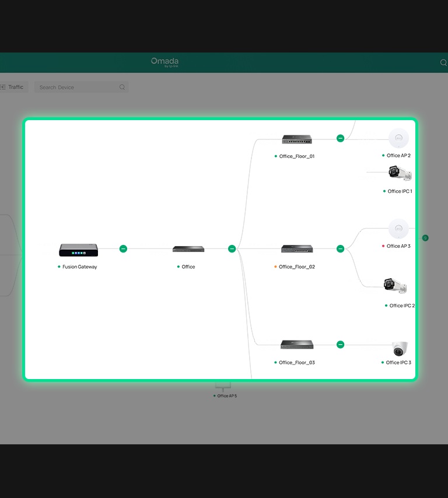Image resolution: width=448 pixels, height=498 pixels.
Task: Click the magnifier icon in Search Device box
Action: (122, 87)
